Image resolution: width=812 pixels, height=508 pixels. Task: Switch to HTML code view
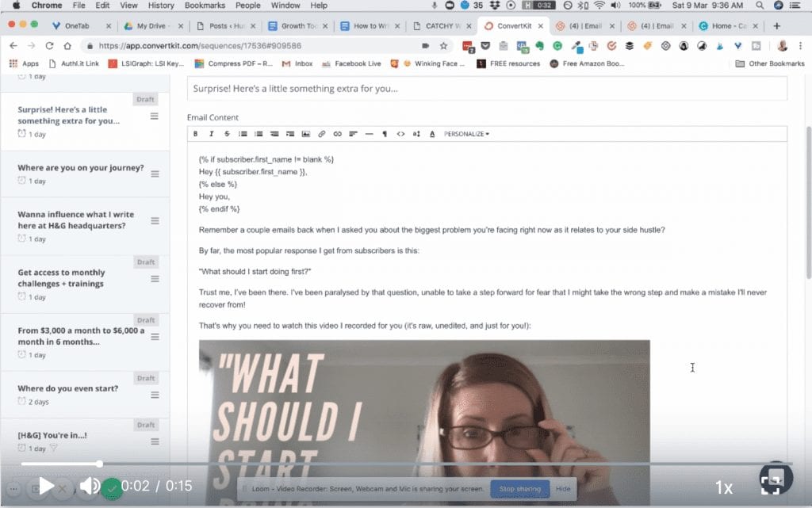tap(400, 134)
